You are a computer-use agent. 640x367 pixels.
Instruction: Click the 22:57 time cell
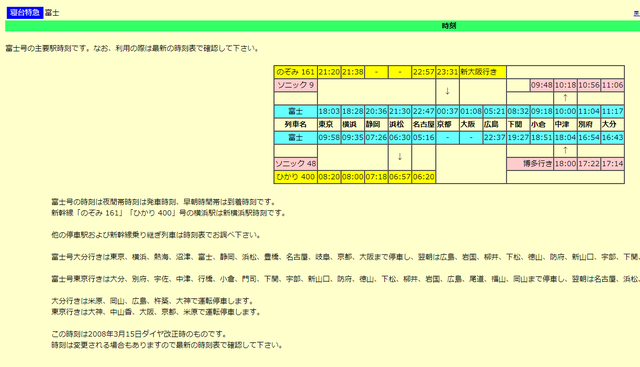tap(424, 72)
